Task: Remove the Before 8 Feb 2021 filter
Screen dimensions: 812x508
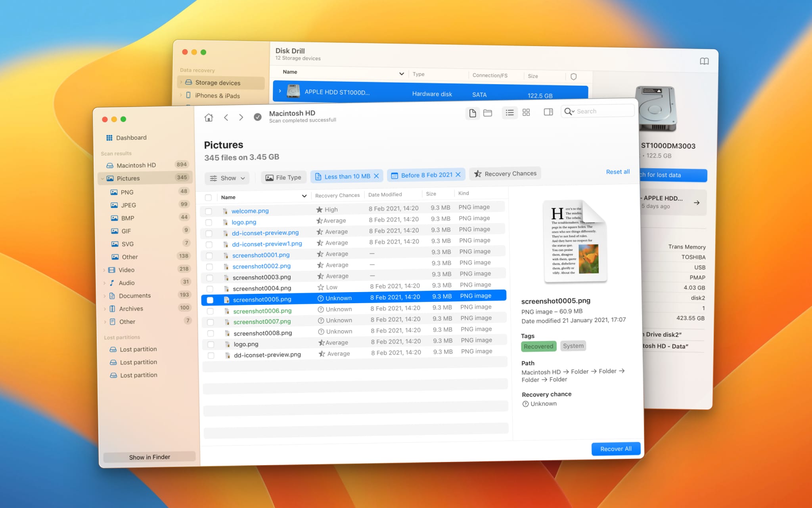Action: 458,175
